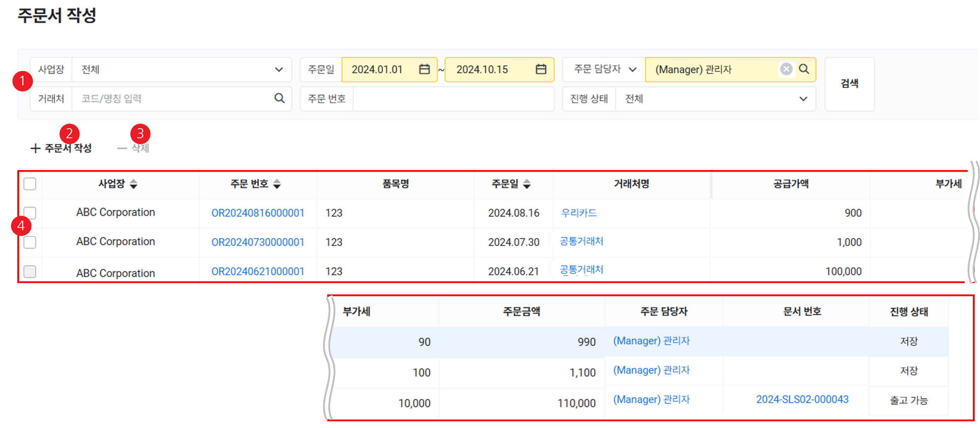Expand the 진행 상태 dropdown
This screenshot has width=980, height=428.
[x=803, y=99]
